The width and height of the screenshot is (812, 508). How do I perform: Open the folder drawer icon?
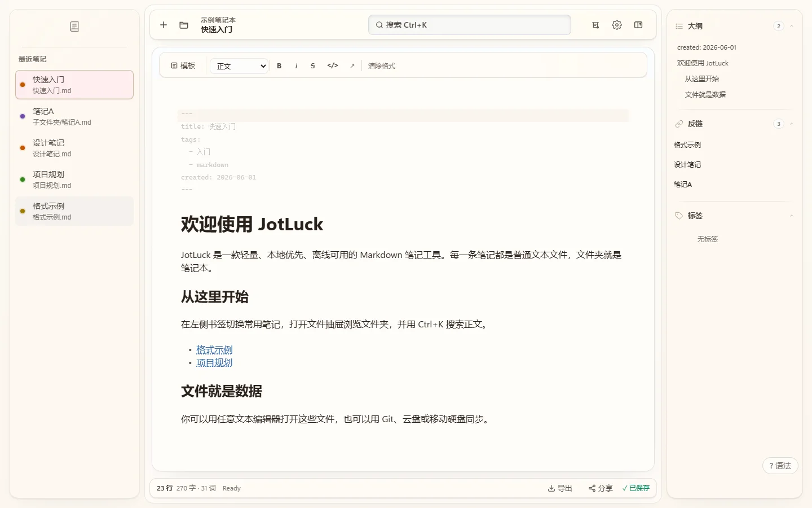pyautogui.click(x=184, y=25)
